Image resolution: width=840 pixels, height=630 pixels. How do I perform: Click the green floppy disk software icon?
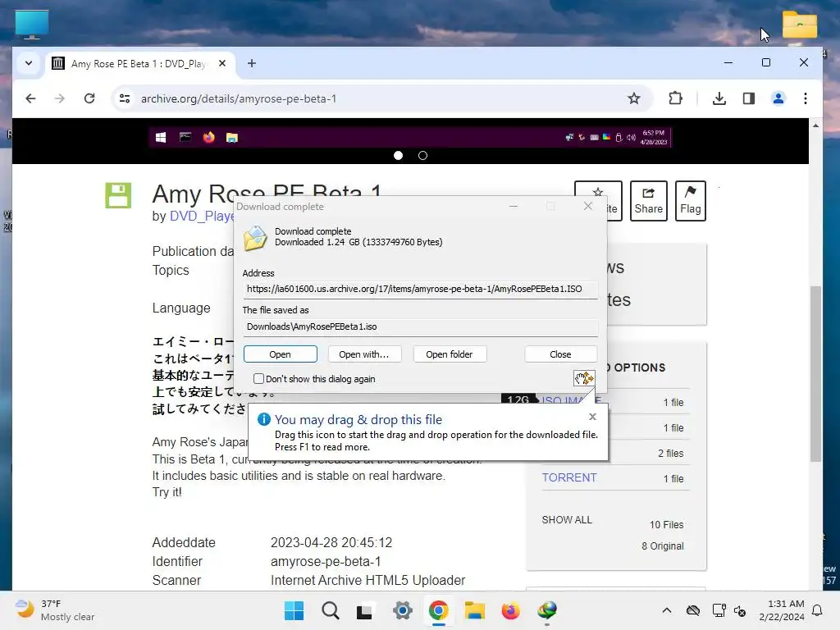[118, 195]
